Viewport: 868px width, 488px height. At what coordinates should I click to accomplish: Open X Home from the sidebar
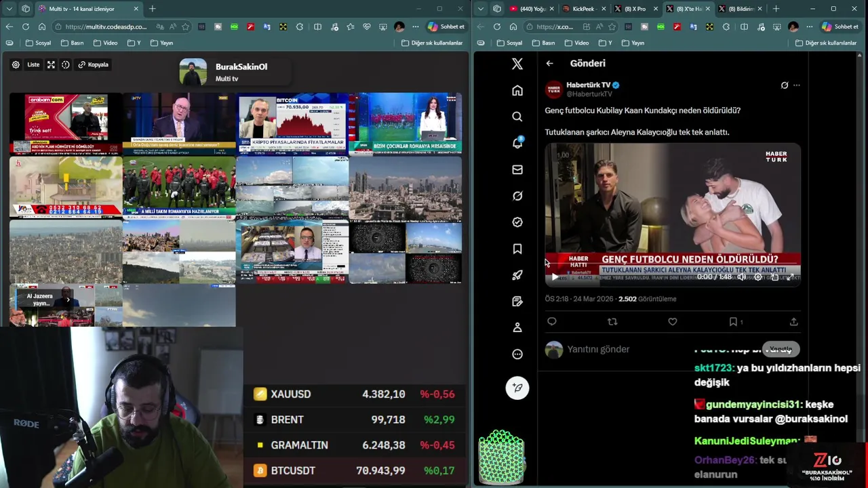point(517,90)
